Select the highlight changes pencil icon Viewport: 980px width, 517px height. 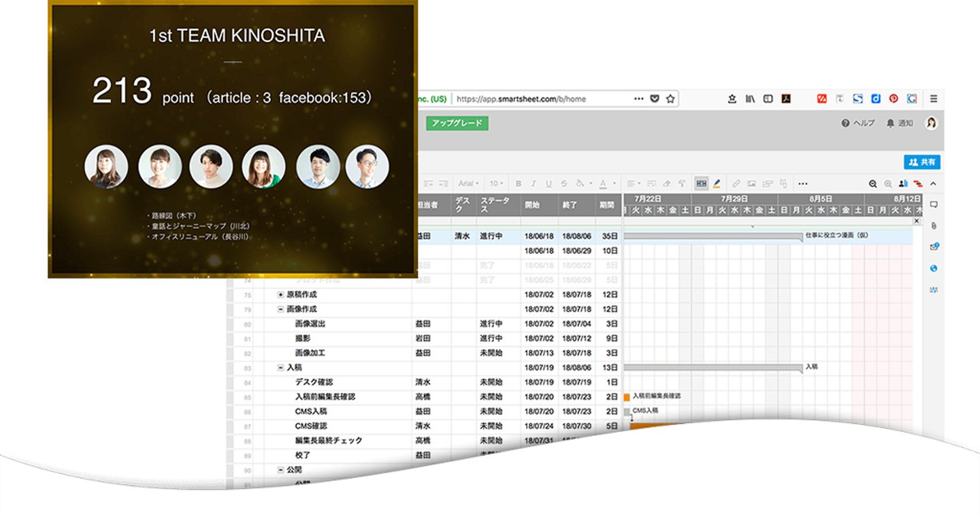click(717, 183)
